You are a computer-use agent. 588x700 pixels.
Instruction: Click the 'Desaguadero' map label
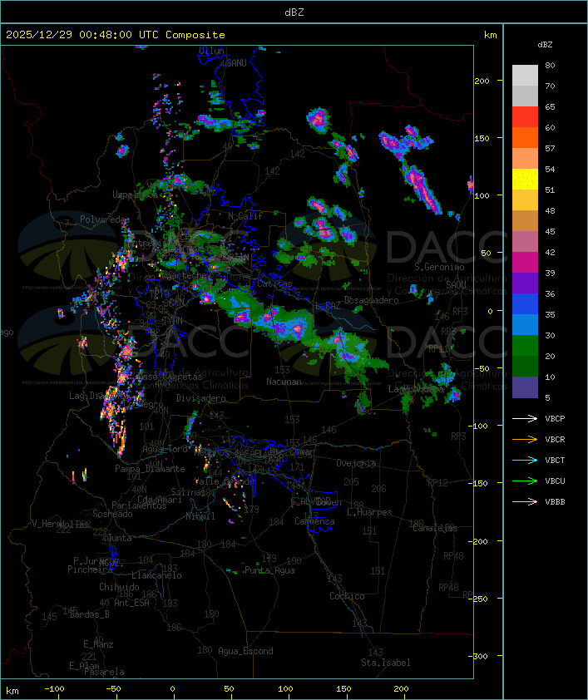point(371,300)
